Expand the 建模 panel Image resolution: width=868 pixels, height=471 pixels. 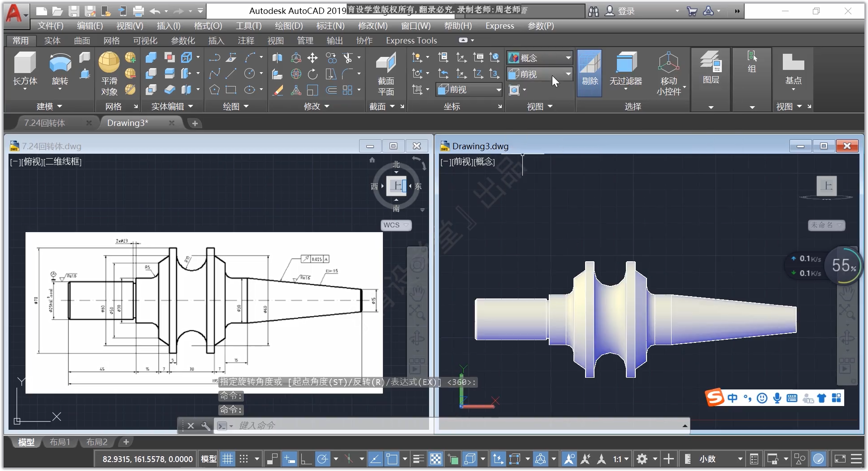[49, 107]
